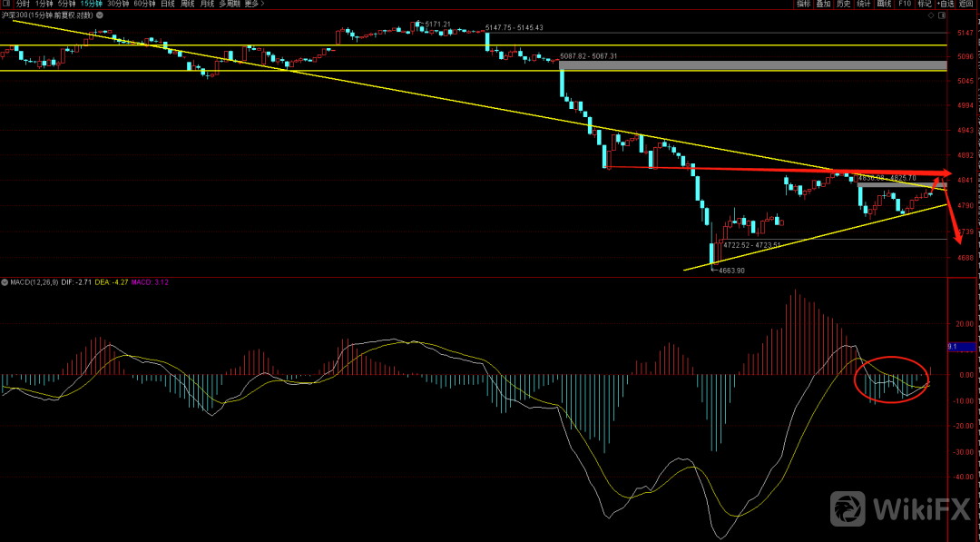Click the 返回 back button

pos(966,5)
